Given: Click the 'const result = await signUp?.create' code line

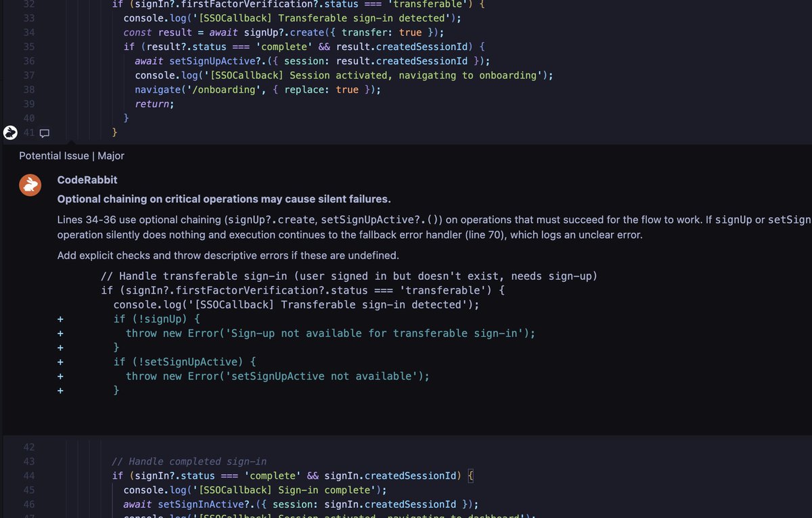Looking at the screenshot, I should [284, 32].
